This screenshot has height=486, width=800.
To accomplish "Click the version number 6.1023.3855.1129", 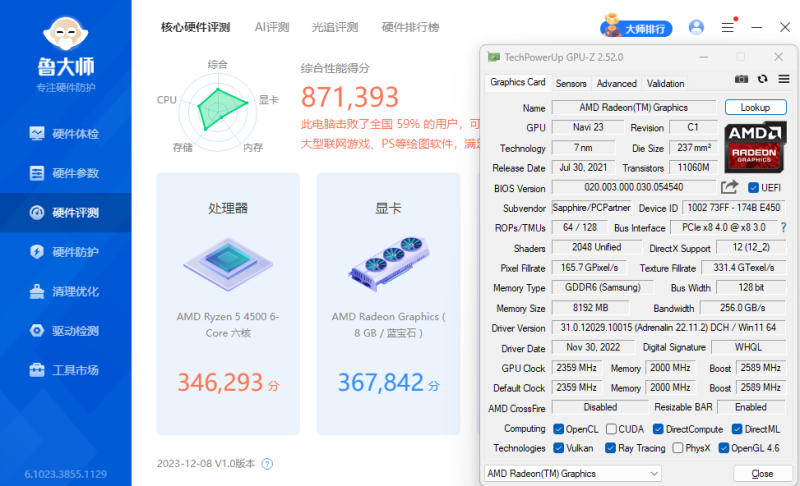I will tap(65, 474).
